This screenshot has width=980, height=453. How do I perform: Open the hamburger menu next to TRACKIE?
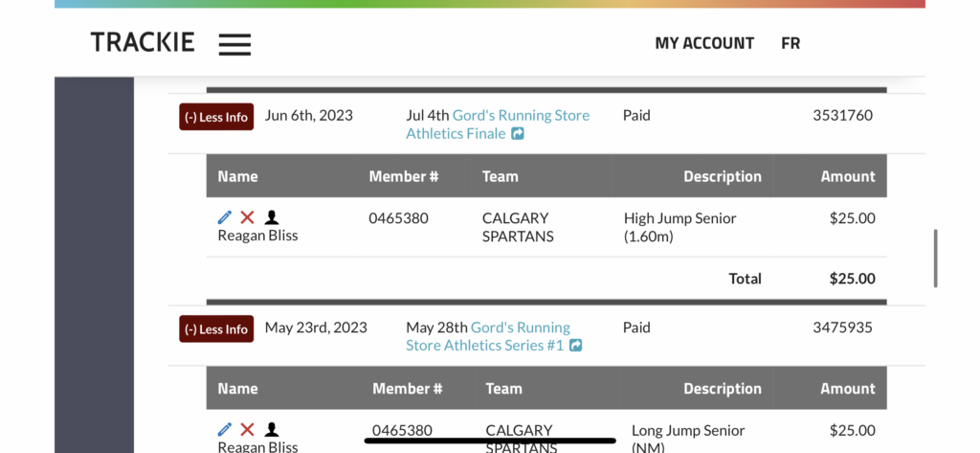235,44
